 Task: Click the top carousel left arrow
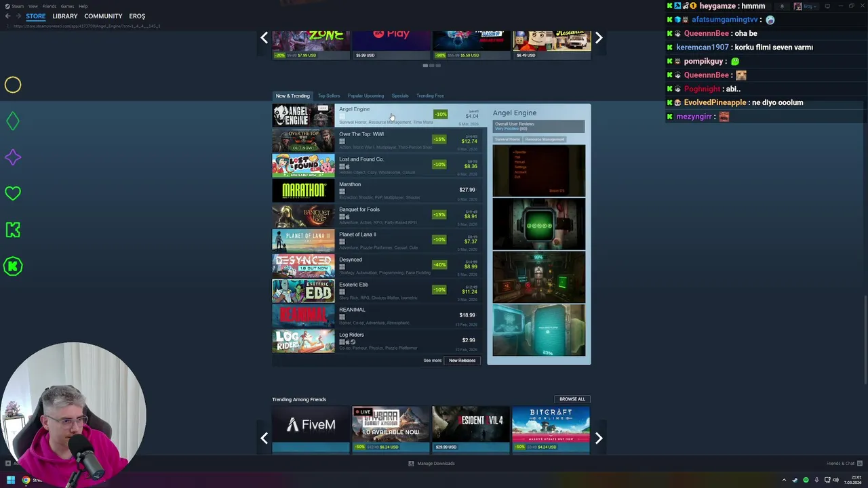point(264,38)
